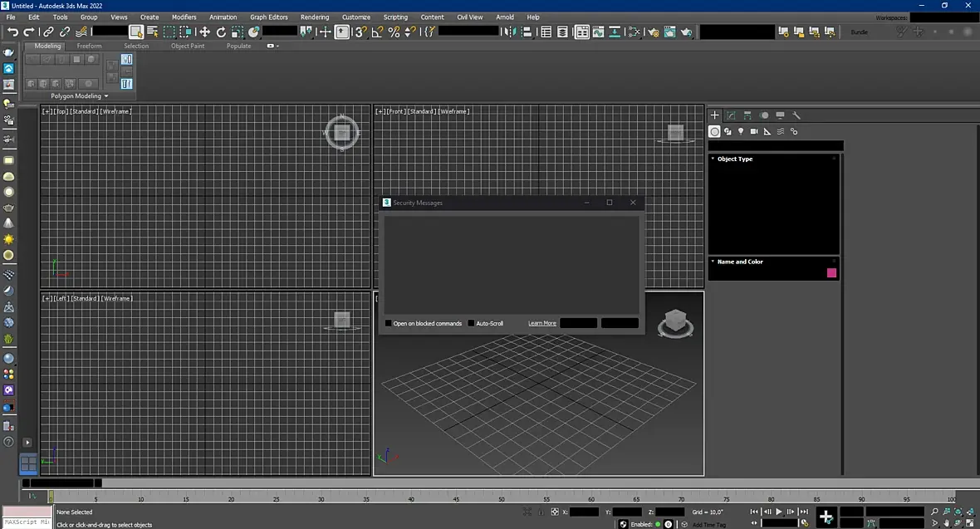Switch to the Freeform ribbon tab
980x529 pixels.
(90, 46)
